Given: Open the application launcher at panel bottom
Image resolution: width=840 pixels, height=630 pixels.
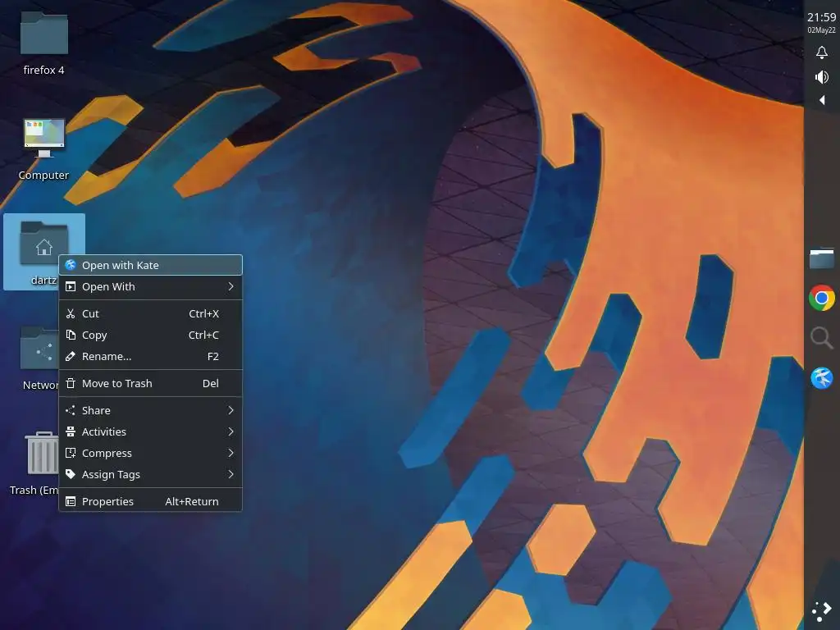Looking at the screenshot, I should coord(821,610).
